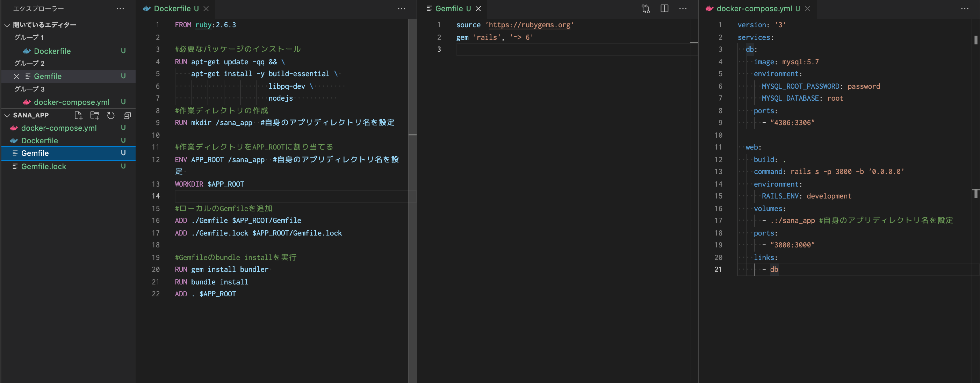Open Dockerfile under グループ 1

(69, 51)
